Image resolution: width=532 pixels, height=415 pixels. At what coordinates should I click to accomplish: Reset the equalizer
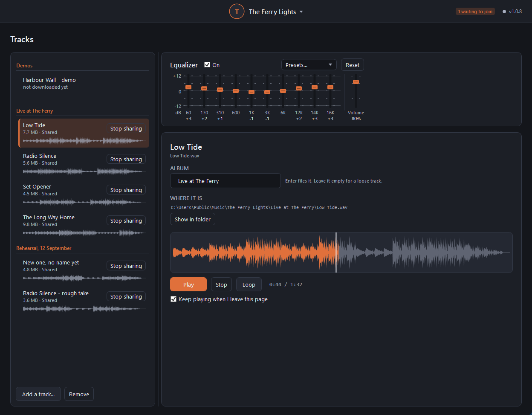coord(353,65)
